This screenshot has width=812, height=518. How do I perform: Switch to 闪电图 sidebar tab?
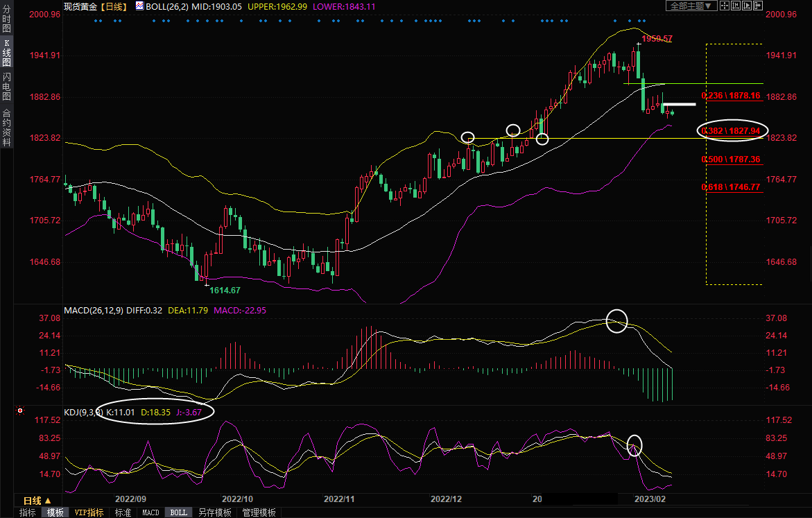point(6,86)
